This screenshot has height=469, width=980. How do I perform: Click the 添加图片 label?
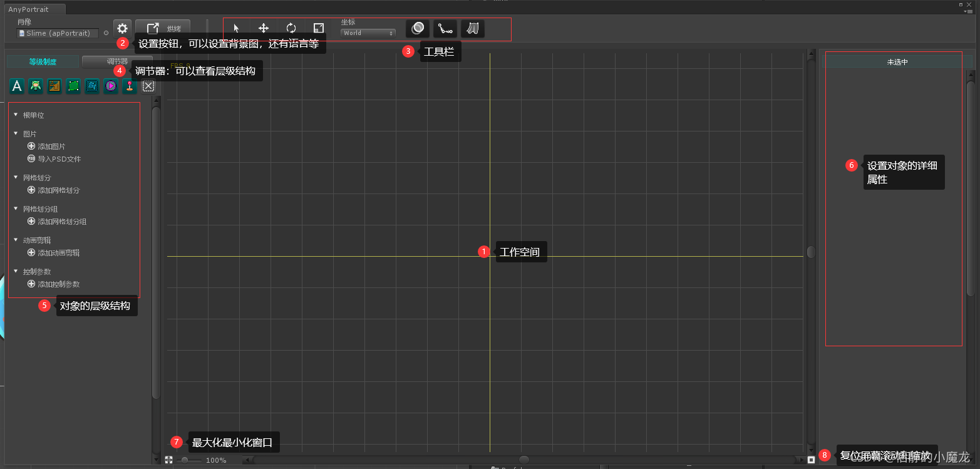pos(51,147)
